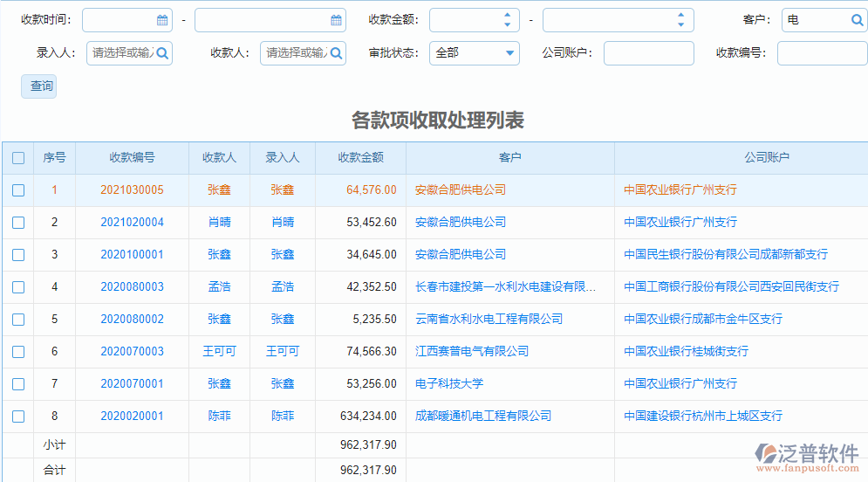Viewport: 868px width, 482px height.
Task: Open the end date calendar picker icon
Action: pos(336,20)
